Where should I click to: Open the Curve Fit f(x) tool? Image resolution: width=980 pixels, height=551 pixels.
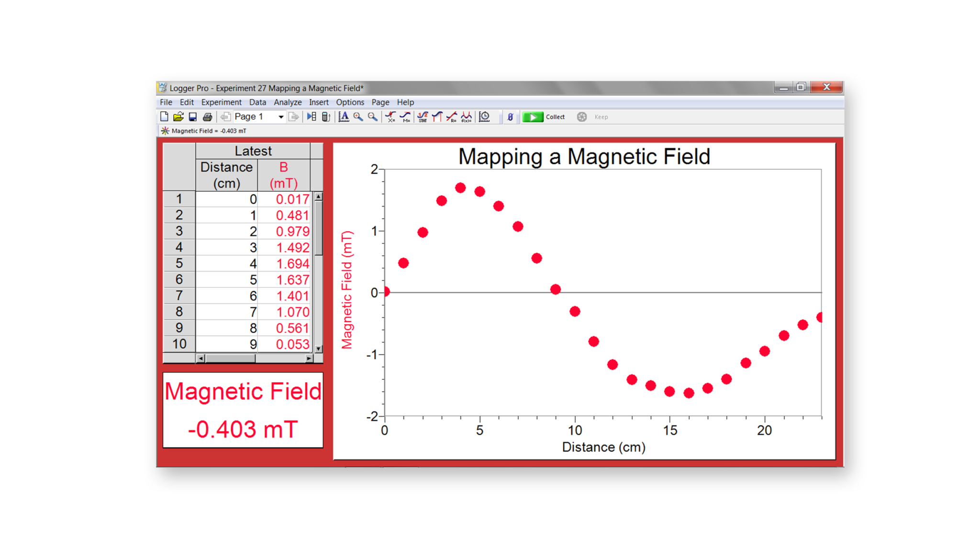click(x=467, y=117)
